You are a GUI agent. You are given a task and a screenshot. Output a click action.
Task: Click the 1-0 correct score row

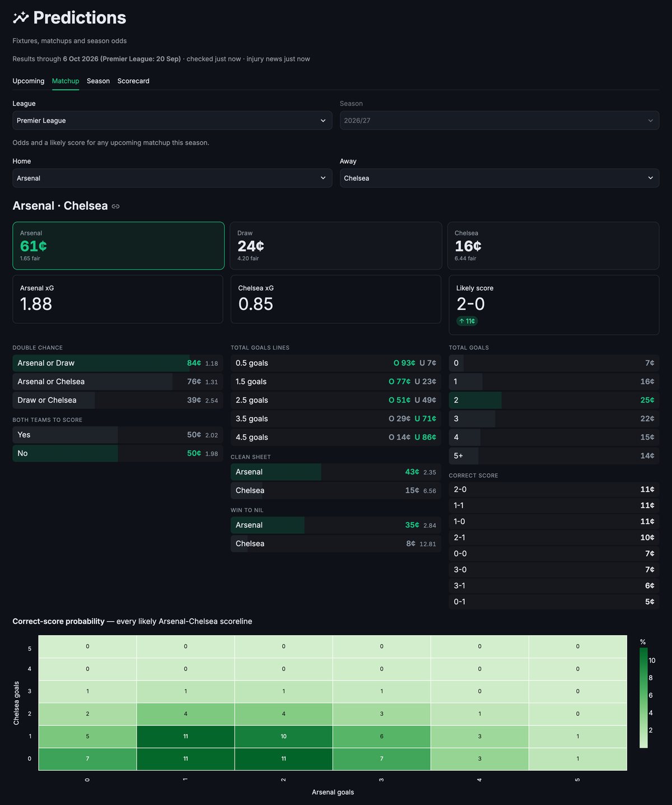point(554,522)
